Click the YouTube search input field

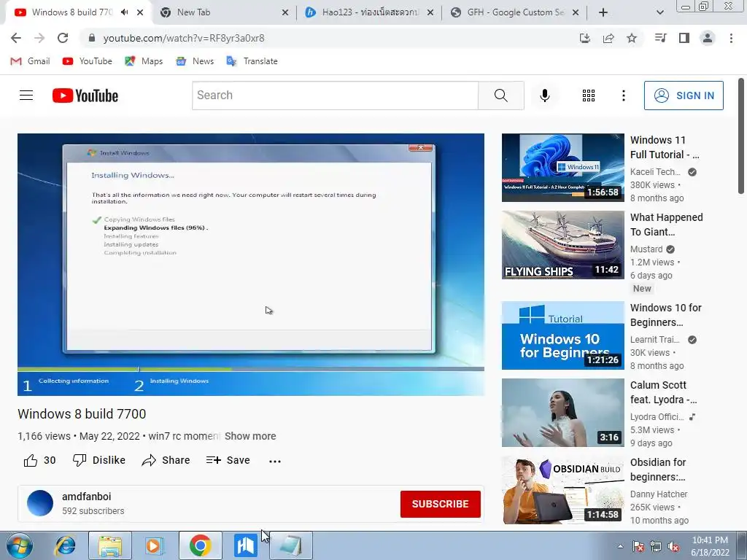[x=336, y=96]
